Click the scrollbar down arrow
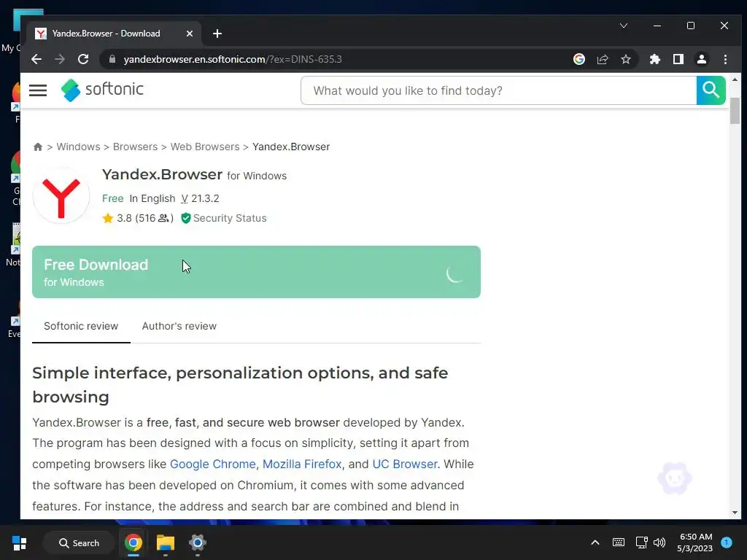Image resolution: width=747 pixels, height=560 pixels. (735, 513)
